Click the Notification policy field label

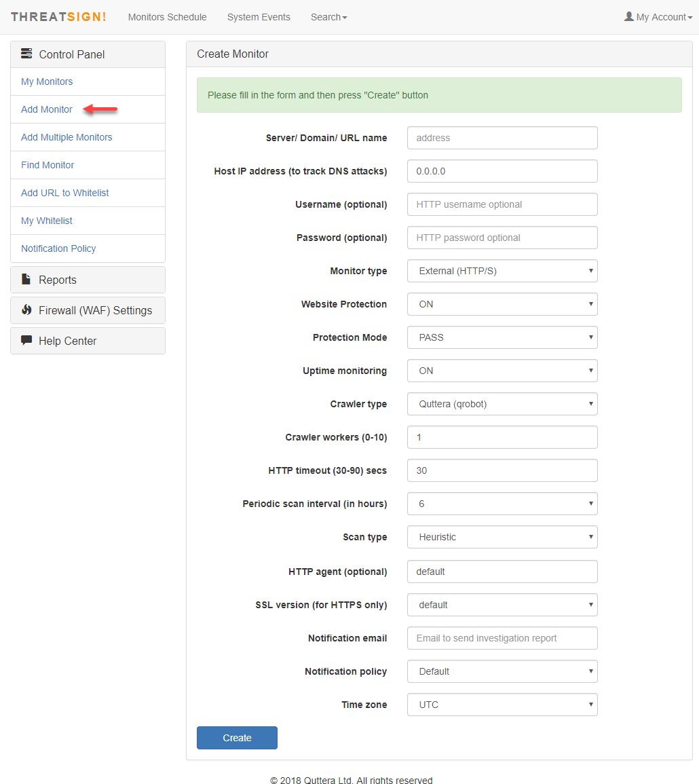[346, 671]
